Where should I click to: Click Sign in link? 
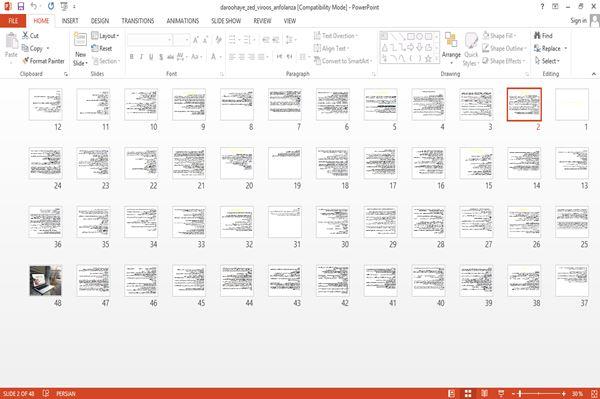[578, 21]
